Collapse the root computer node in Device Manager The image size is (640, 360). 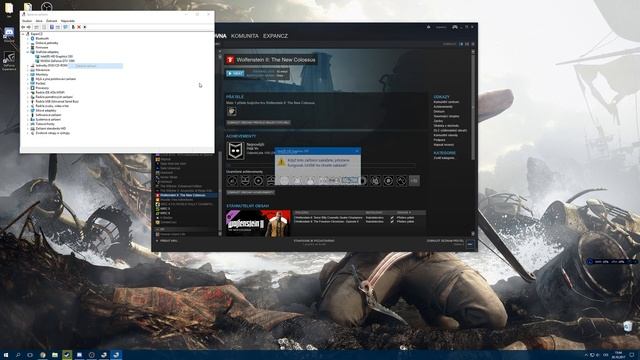[x=23, y=34]
